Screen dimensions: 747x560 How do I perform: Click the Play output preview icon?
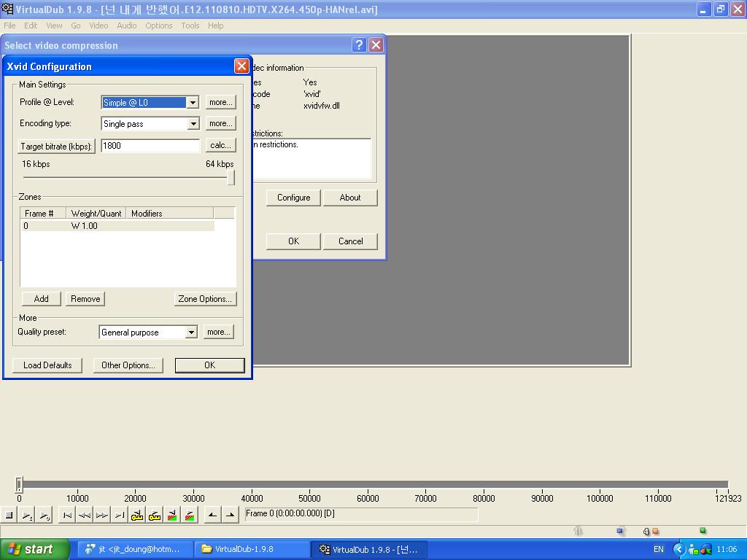tap(44, 515)
